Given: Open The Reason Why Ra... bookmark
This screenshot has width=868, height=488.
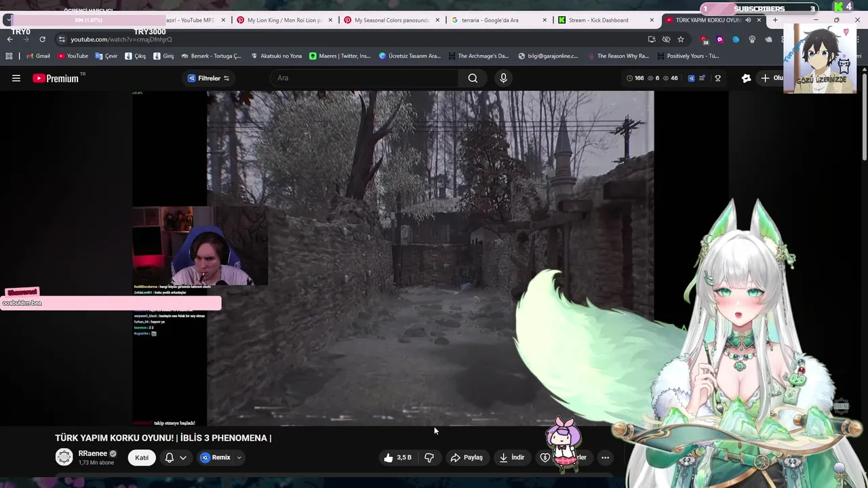Looking at the screenshot, I should 618,56.
